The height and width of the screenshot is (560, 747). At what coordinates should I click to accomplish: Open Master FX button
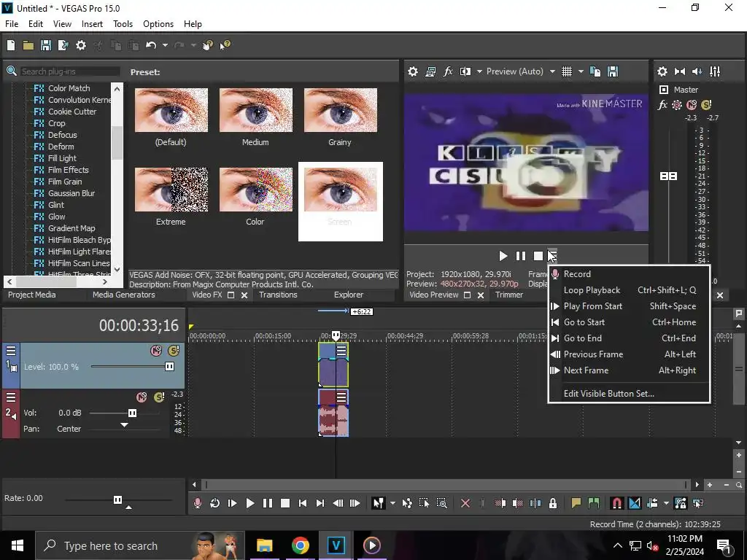662,105
